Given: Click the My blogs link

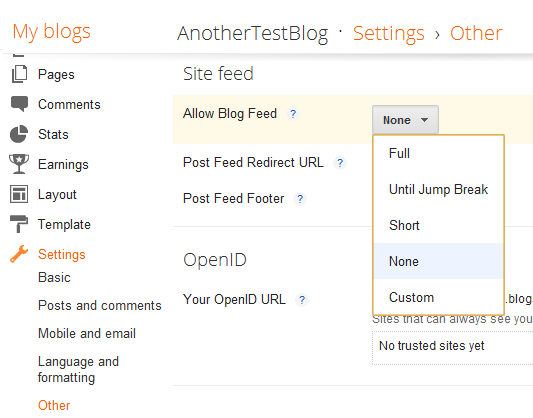Looking at the screenshot, I should coord(52,32).
